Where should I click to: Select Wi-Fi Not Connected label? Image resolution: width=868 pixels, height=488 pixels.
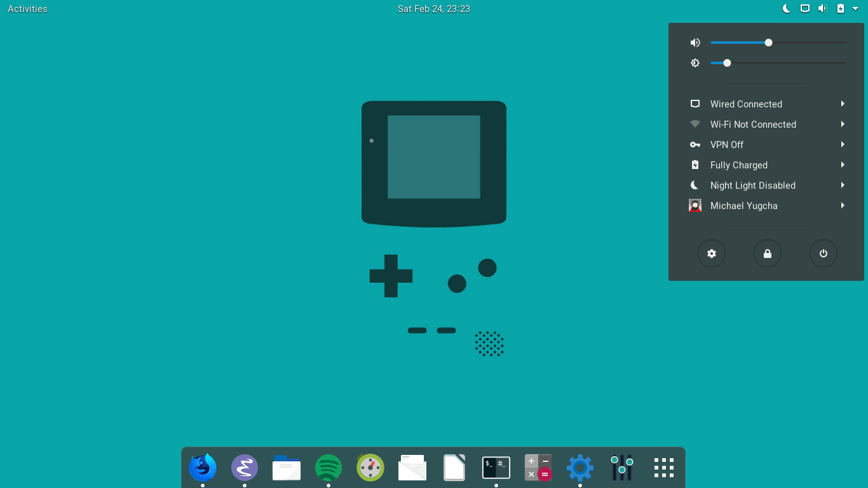coord(753,125)
